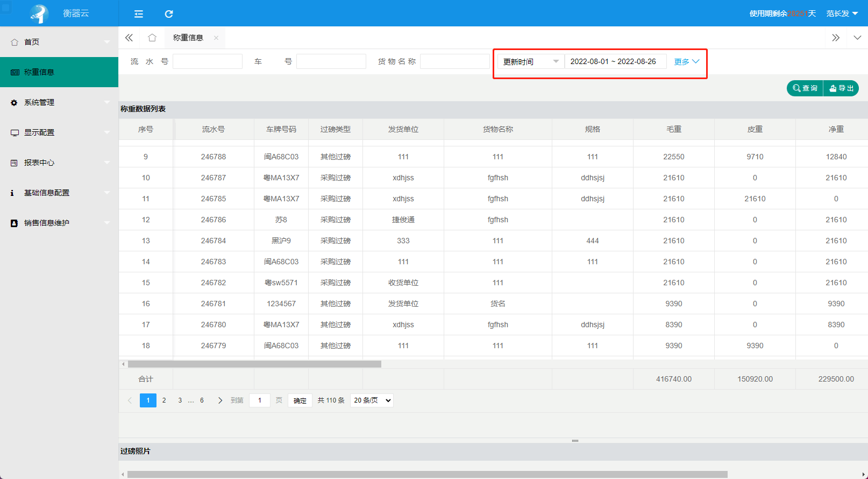
Task: Click the 查询 search button
Action: tap(805, 88)
